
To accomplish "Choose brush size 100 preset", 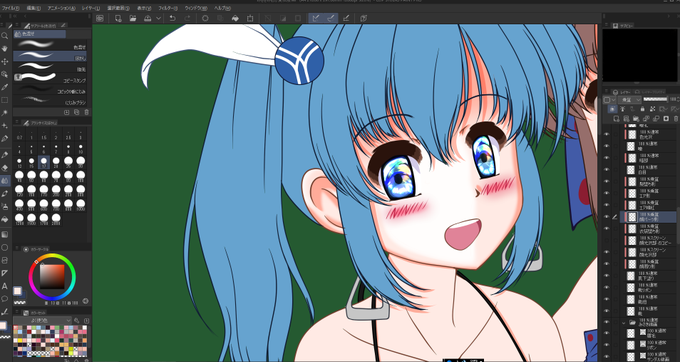I will pyautogui.click(x=81, y=176).
